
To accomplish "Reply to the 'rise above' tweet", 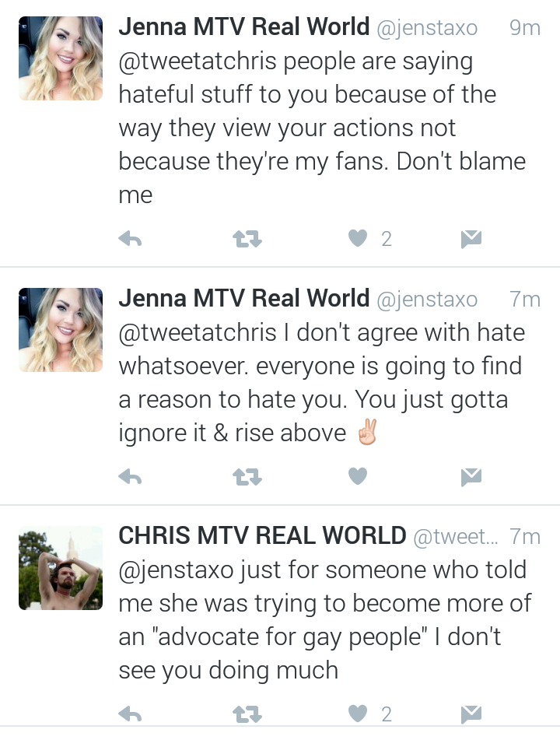I will tap(130, 476).
